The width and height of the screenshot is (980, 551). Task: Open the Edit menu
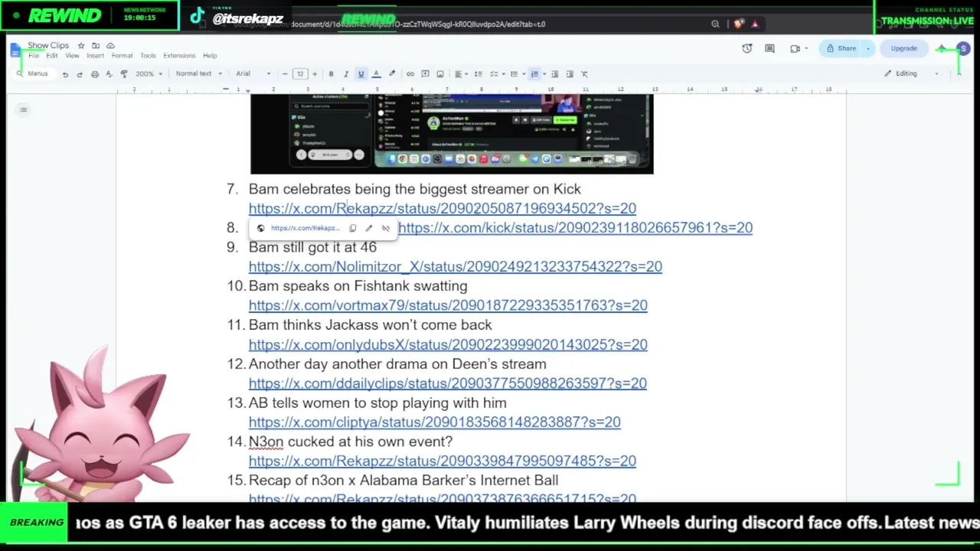51,56
